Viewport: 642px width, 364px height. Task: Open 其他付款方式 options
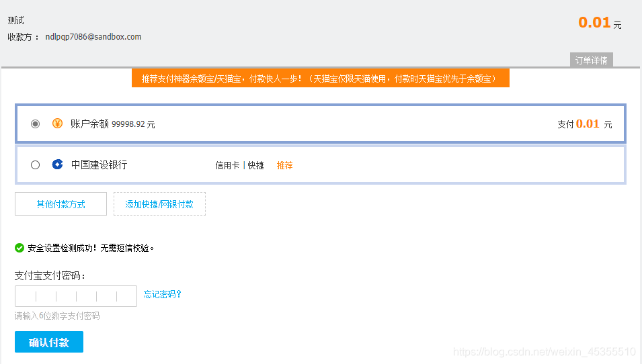click(x=61, y=203)
